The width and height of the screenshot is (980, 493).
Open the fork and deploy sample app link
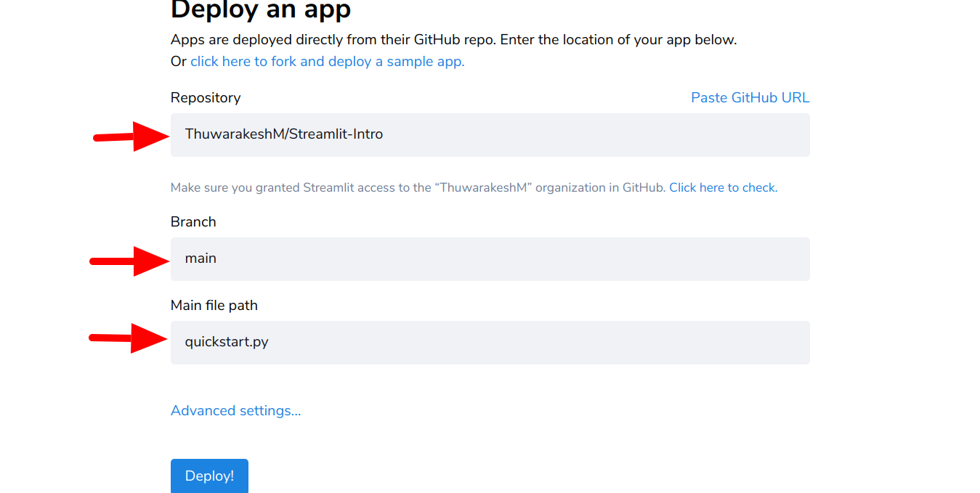pyautogui.click(x=327, y=62)
